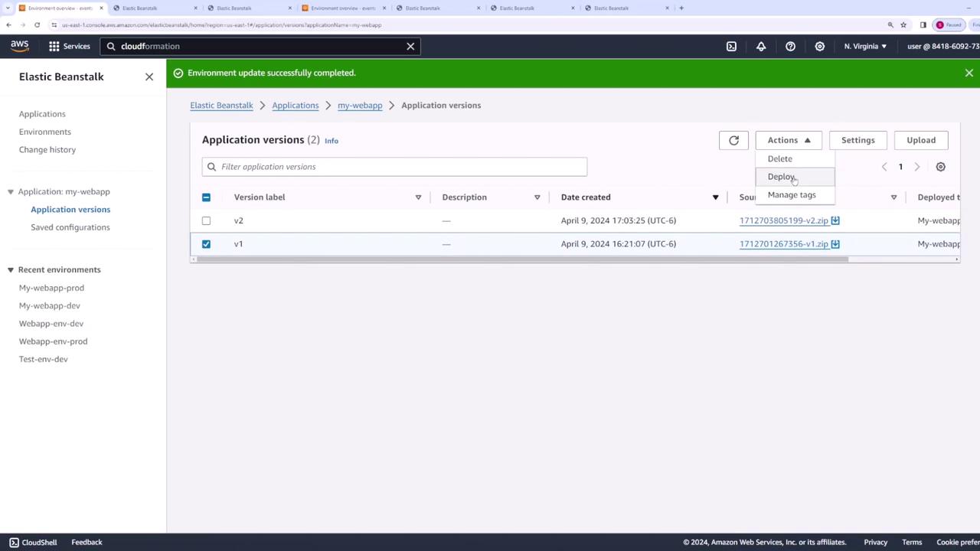Open the notifications bell
Viewport: 980px width, 551px height.
click(761, 46)
